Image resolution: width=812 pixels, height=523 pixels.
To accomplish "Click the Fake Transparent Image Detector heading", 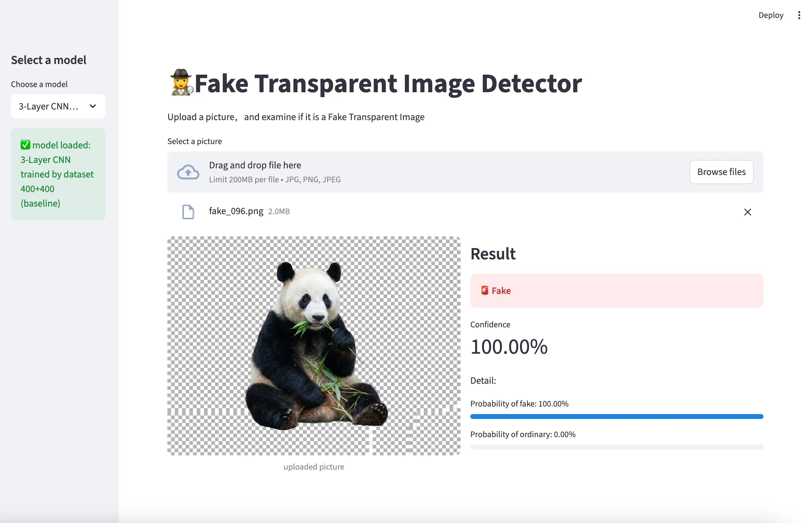I will tap(388, 83).
